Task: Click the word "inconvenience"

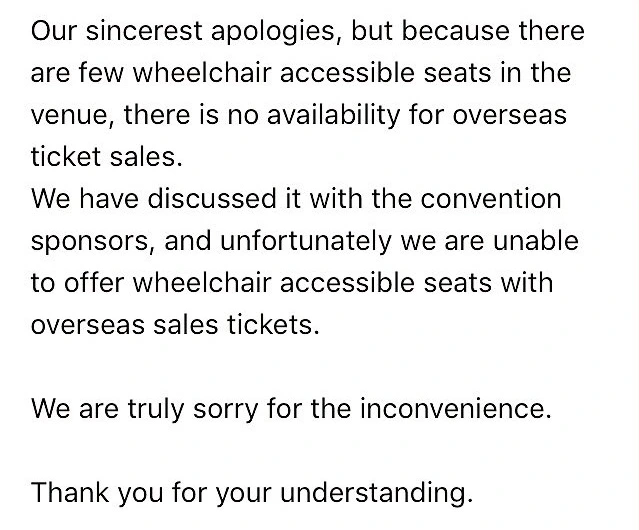Action: [455, 410]
